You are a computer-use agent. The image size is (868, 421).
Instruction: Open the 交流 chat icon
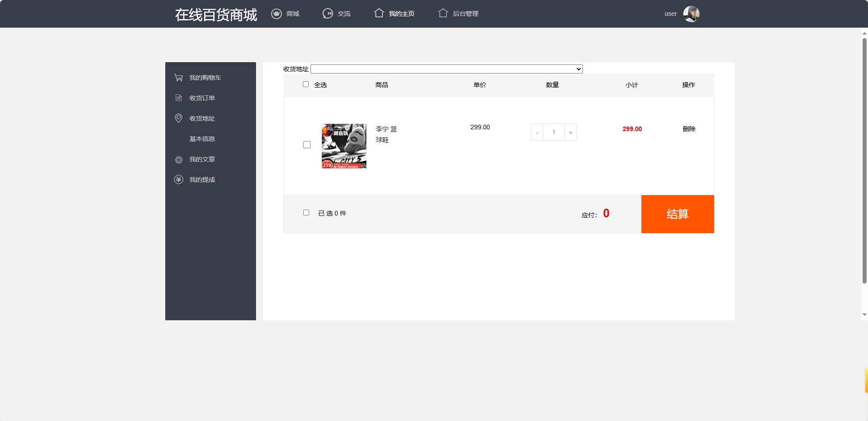(x=328, y=14)
